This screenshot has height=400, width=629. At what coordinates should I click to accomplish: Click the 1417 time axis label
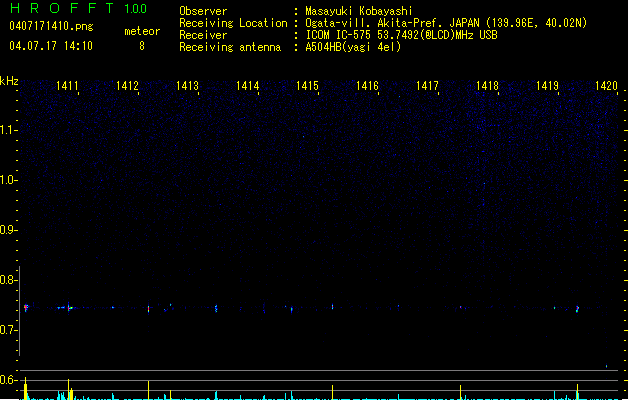[427, 86]
